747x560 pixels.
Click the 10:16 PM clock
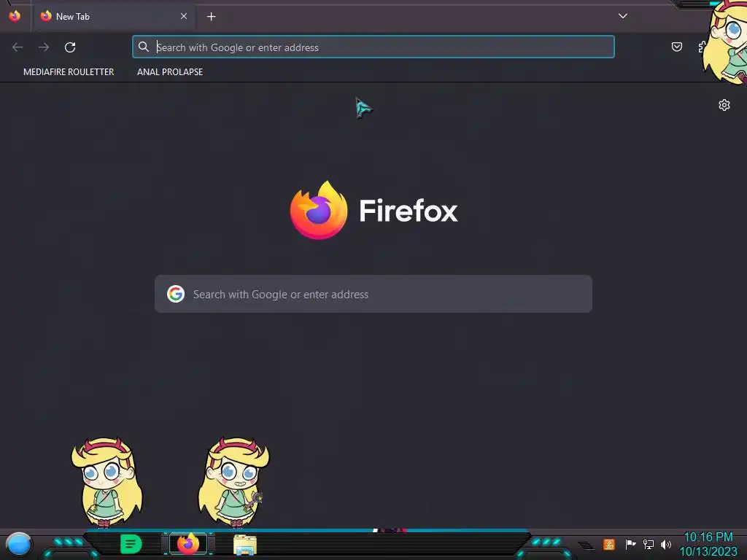pyautogui.click(x=708, y=537)
